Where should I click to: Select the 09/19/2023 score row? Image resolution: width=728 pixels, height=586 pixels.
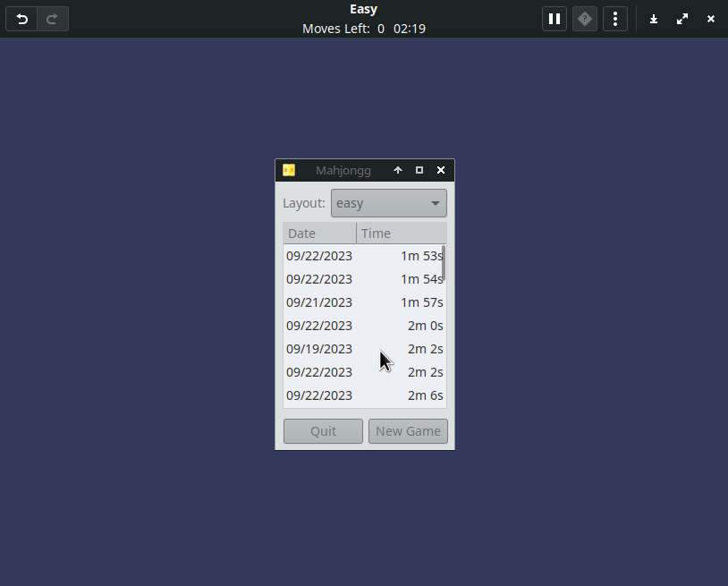pyautogui.click(x=365, y=349)
